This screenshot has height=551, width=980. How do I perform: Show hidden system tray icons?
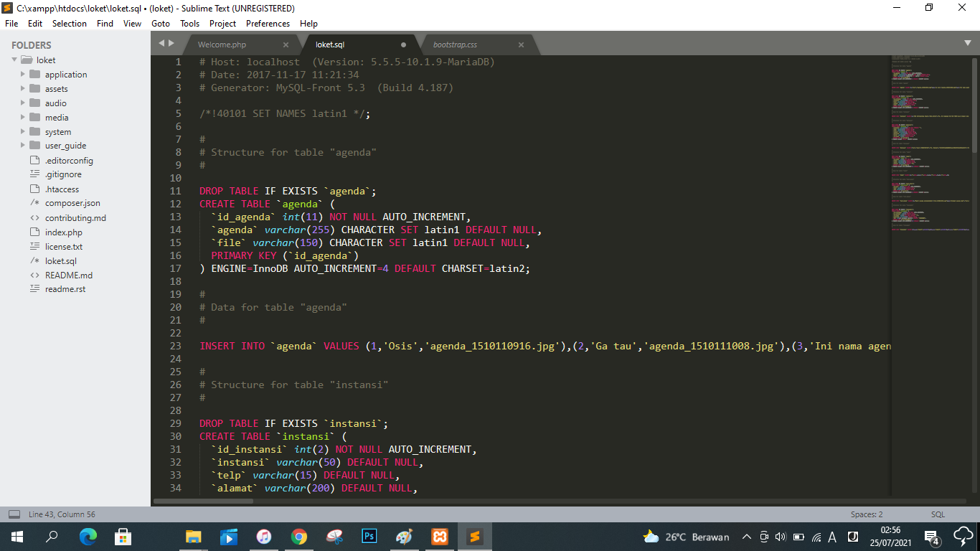[x=746, y=537]
